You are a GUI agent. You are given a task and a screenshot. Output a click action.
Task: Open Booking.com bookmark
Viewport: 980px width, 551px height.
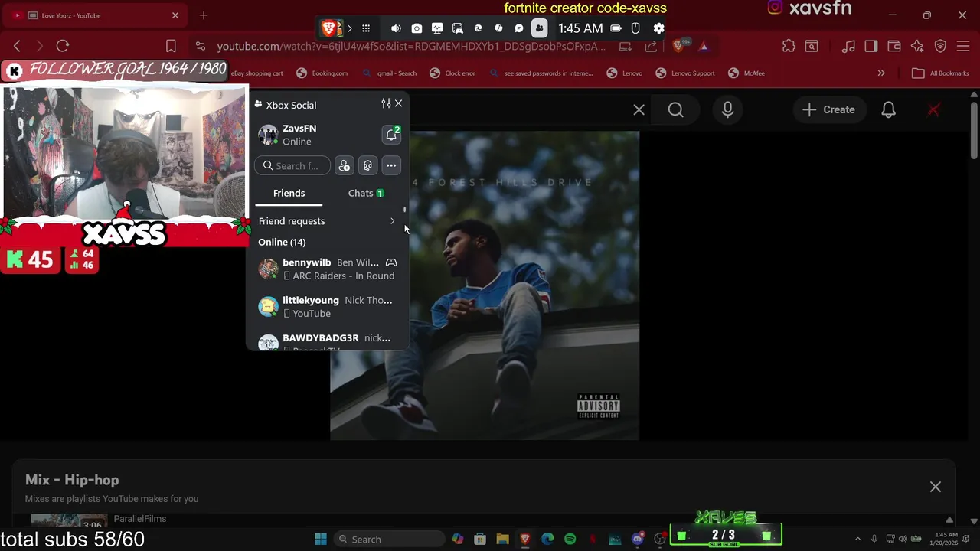(x=322, y=73)
